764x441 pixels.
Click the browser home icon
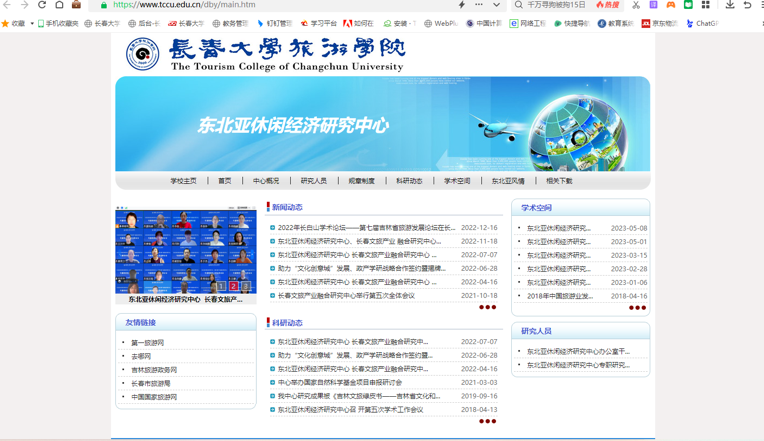point(59,5)
